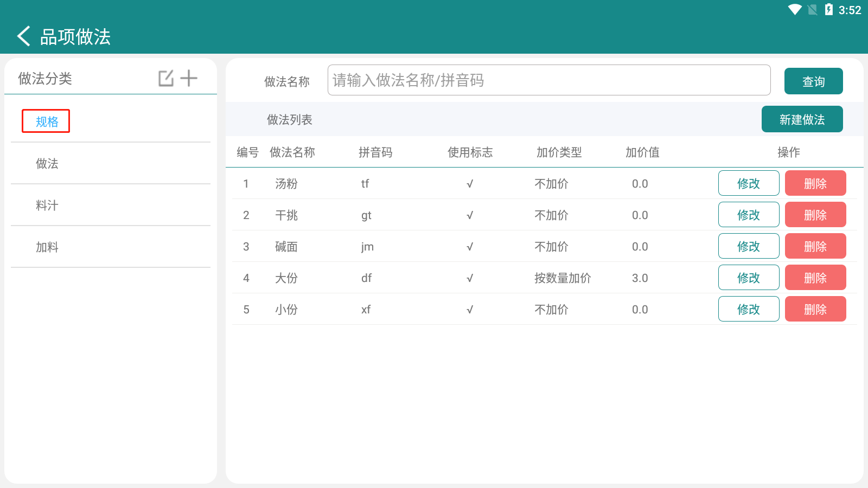Toggle the 使用标志 checkmark for 大份
Viewport: 868px width, 488px height.
[x=470, y=278]
